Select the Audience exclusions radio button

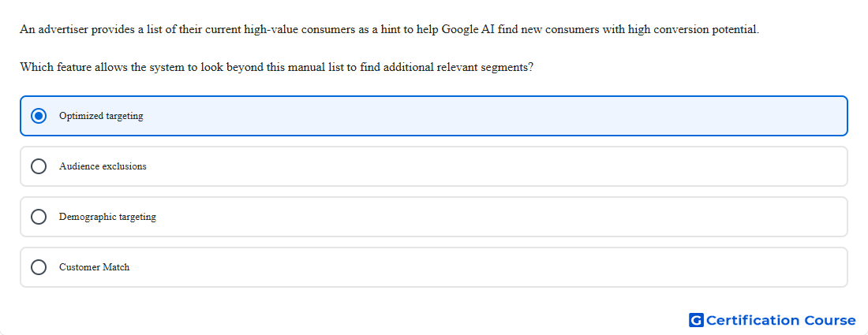click(39, 166)
